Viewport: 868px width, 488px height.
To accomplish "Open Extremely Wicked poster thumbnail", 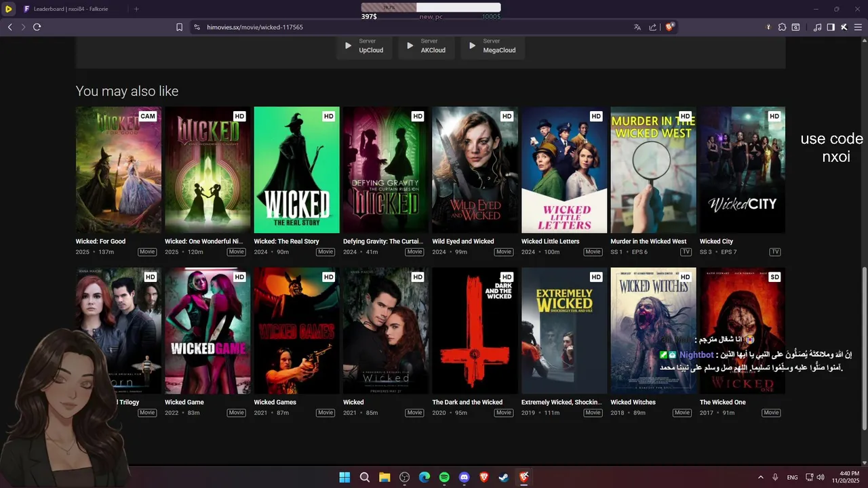I will [564, 331].
